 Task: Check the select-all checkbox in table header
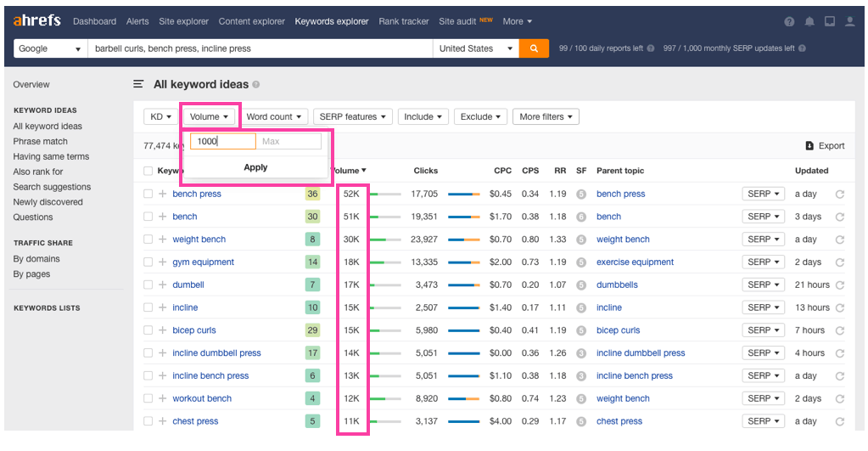pos(148,171)
